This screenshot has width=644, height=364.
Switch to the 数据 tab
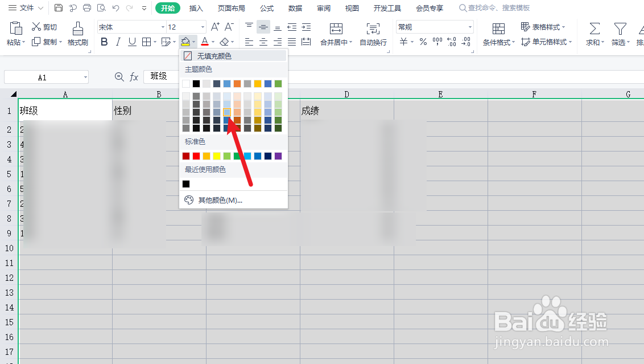(295, 8)
